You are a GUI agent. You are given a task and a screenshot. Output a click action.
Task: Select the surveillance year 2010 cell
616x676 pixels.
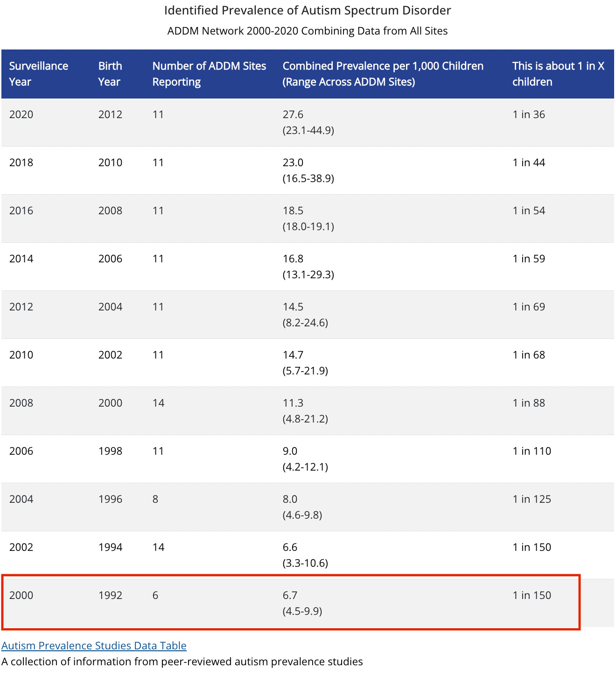coord(21,355)
